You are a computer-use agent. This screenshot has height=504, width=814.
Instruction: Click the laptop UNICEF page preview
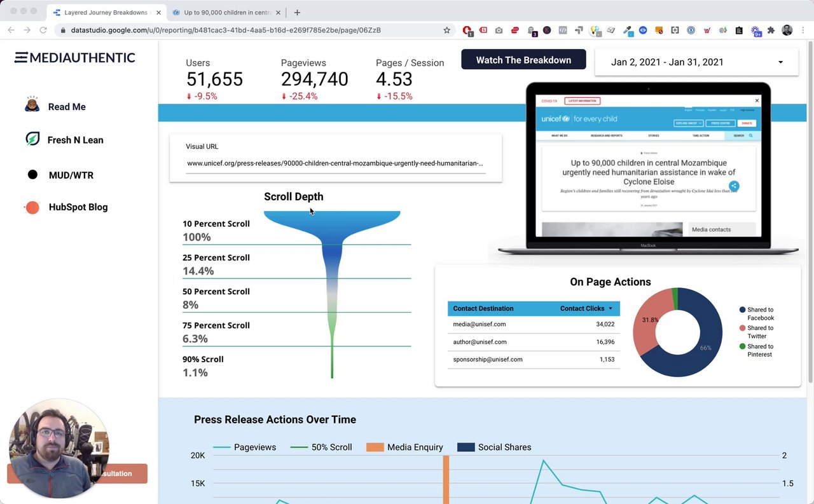648,165
